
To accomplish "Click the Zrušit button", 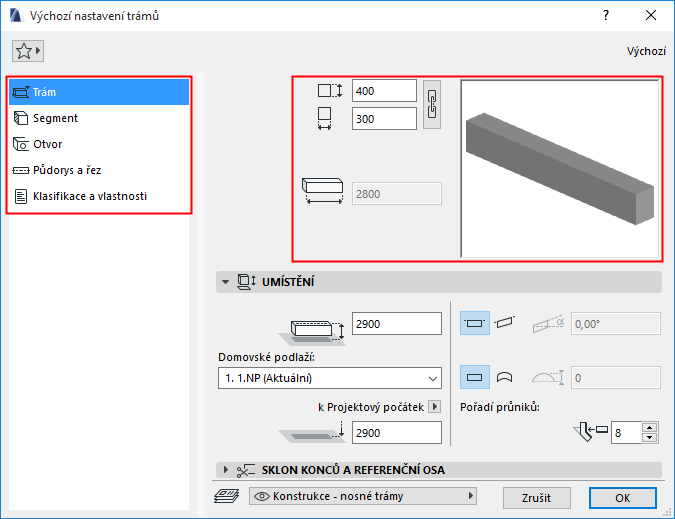I will 536,498.
